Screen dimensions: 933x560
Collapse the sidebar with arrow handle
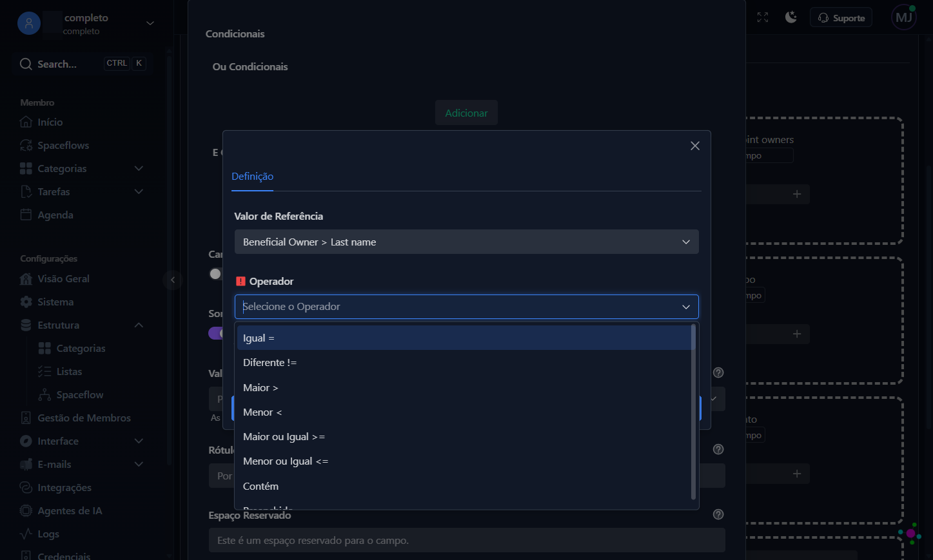pos(172,280)
